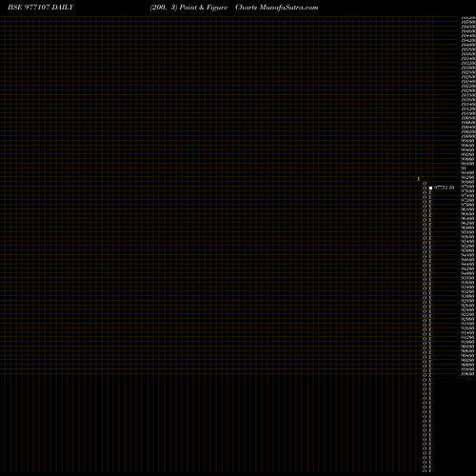This screenshot has width=476, height=476.
Task: Click the O beside the white square marker
Action: [425, 188]
